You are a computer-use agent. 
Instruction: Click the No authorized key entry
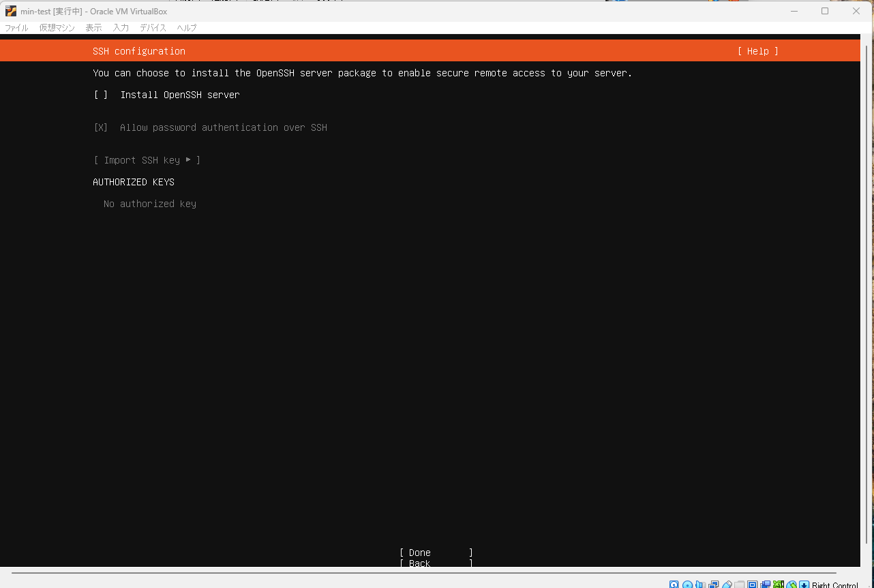[149, 203]
